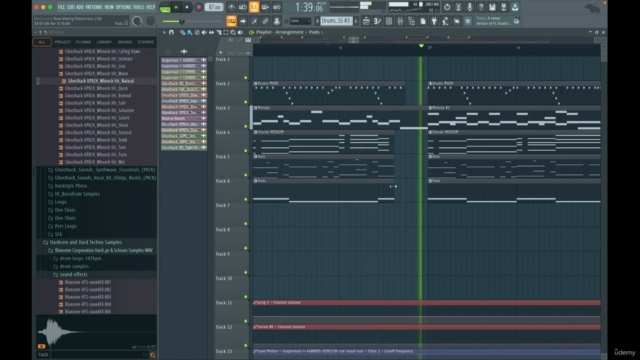Select the SOUNDS browser tab
The height and width of the screenshot is (360, 640).
(125, 42)
